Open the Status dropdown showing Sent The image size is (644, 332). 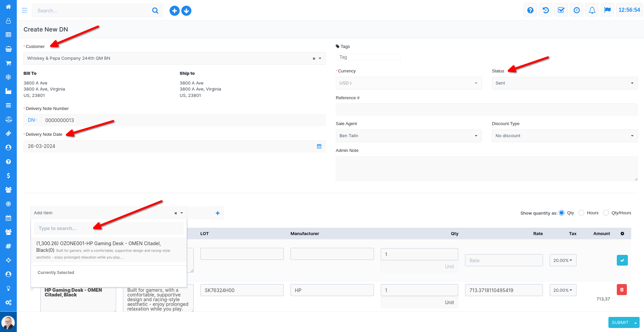tap(564, 83)
